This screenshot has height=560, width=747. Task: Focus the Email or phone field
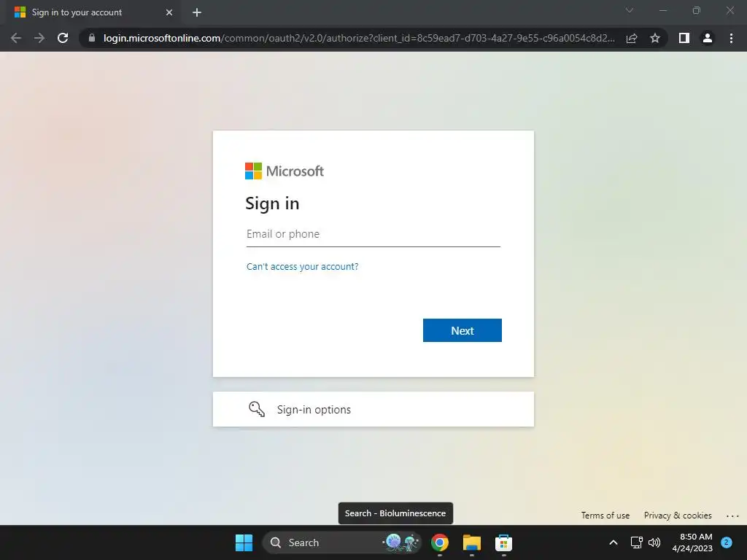[x=373, y=234]
